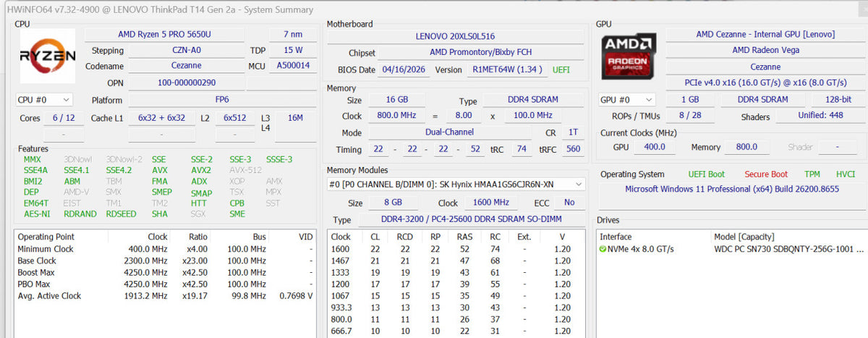Open the GPU #0 selector dropdown
The width and height of the screenshot is (868, 338).
(627, 100)
